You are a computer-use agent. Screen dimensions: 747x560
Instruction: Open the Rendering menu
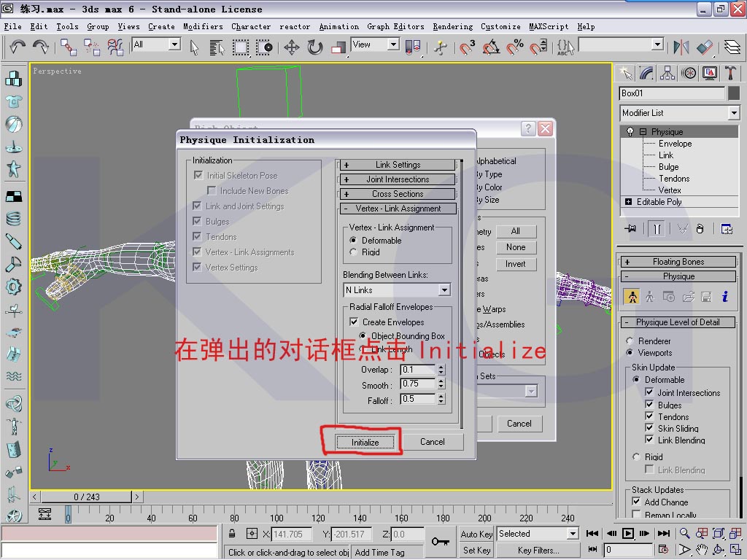click(x=452, y=27)
